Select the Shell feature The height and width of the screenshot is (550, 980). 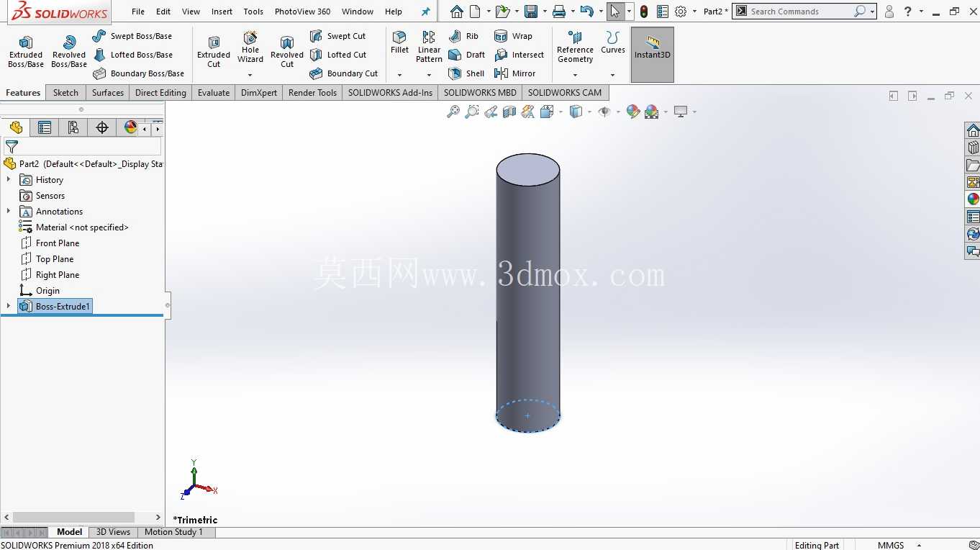pyautogui.click(x=466, y=73)
